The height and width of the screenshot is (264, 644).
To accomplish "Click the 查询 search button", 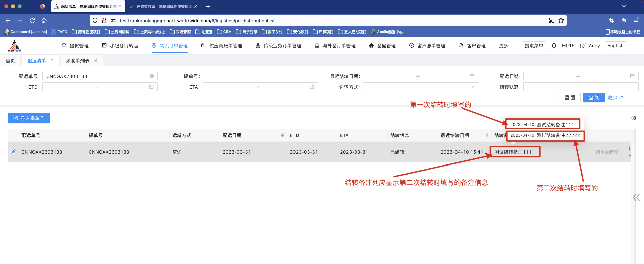I will 594,97.
